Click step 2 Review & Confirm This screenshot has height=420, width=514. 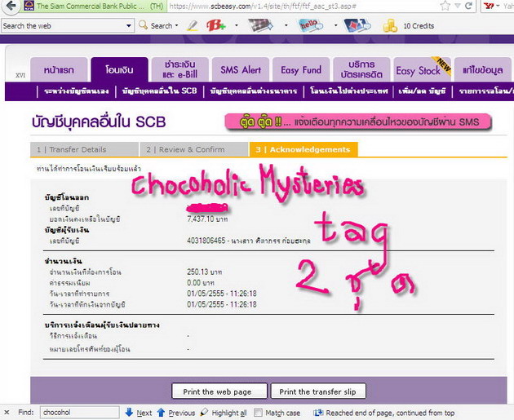tap(193, 150)
